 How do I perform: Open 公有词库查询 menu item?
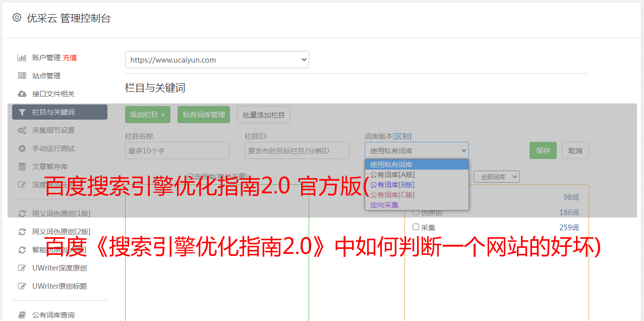53,315
